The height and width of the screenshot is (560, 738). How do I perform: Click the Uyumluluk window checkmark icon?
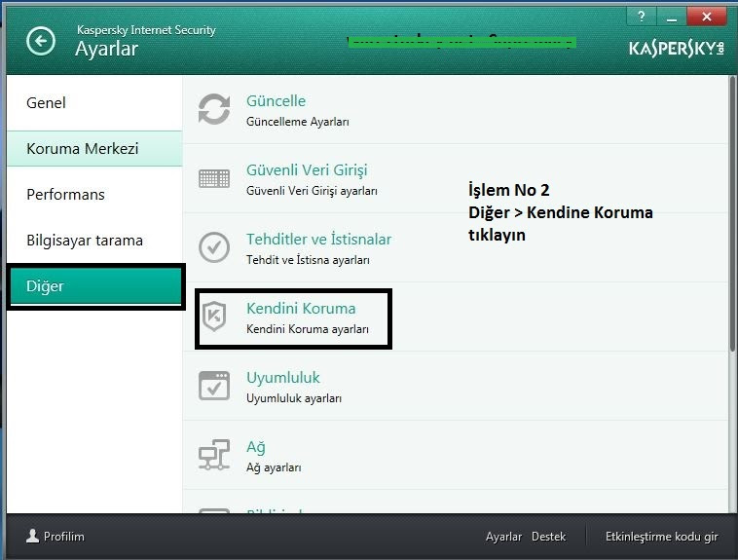[x=214, y=386]
